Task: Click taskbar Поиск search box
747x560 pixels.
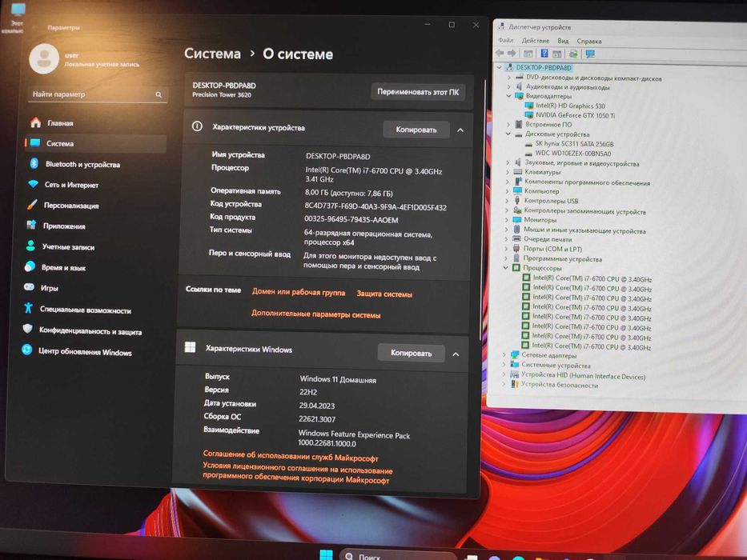Action: click(397, 556)
